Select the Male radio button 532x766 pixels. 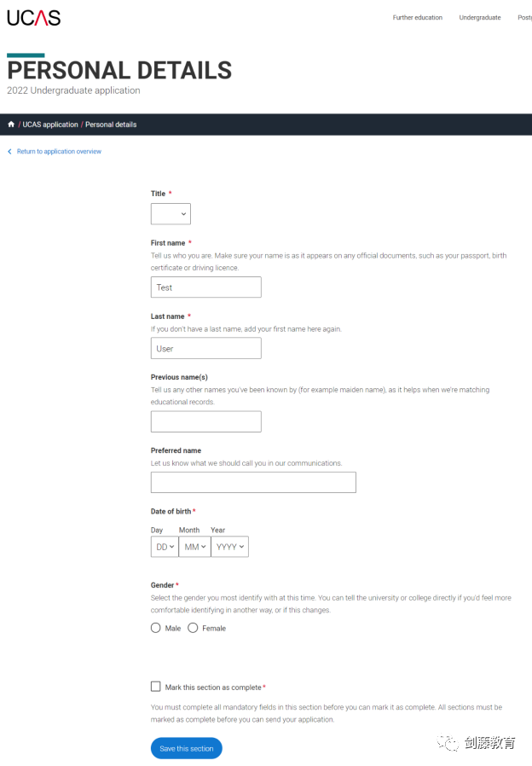[156, 628]
